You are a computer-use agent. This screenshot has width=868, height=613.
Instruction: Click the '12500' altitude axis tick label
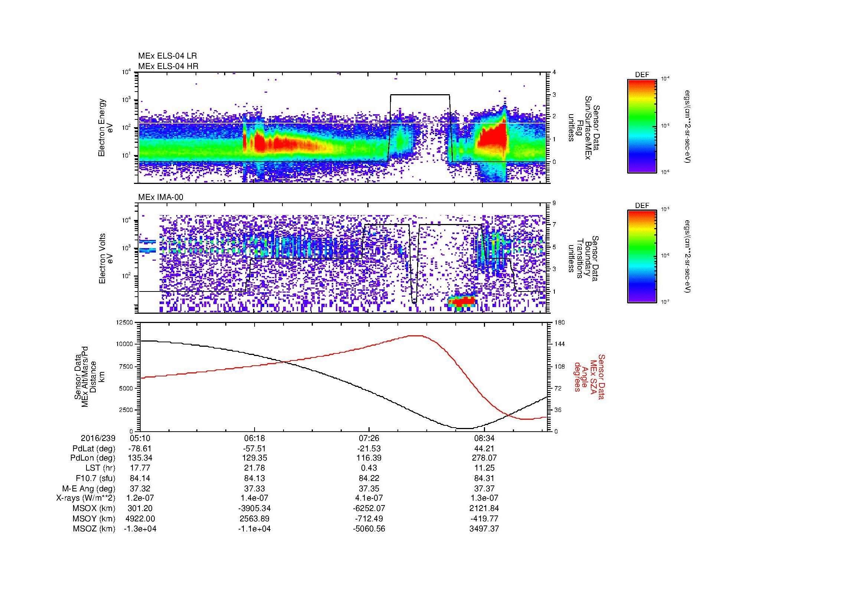pyautogui.click(x=124, y=323)
